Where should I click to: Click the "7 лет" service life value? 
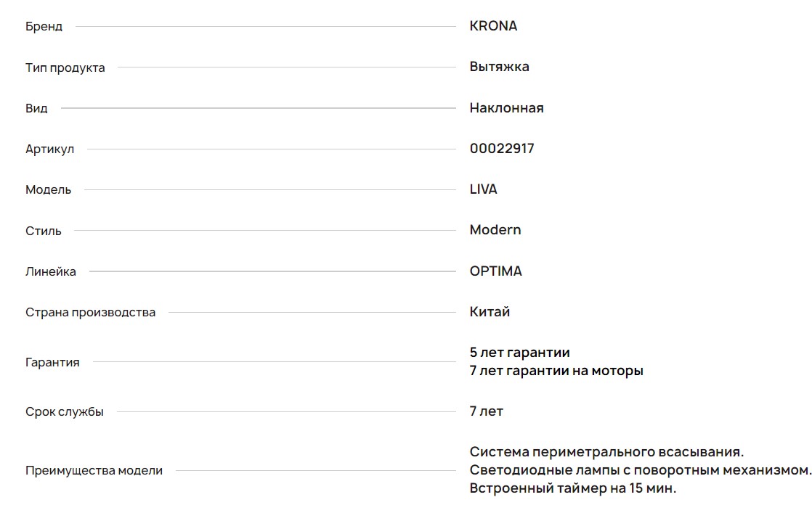pos(486,411)
